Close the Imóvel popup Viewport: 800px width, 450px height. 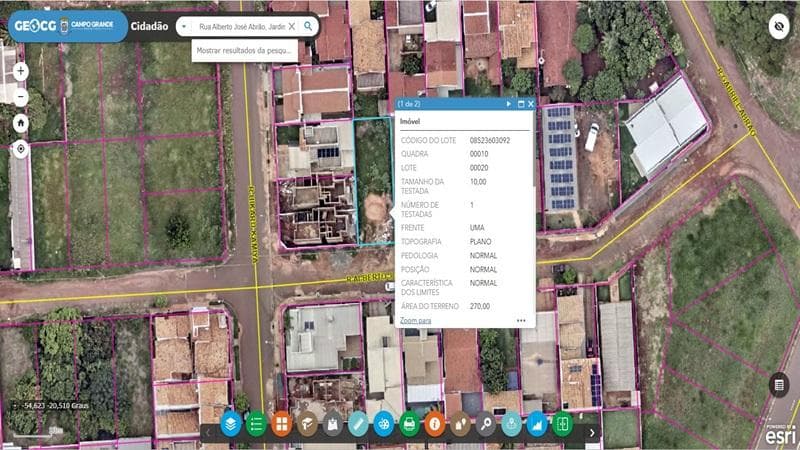click(x=531, y=104)
